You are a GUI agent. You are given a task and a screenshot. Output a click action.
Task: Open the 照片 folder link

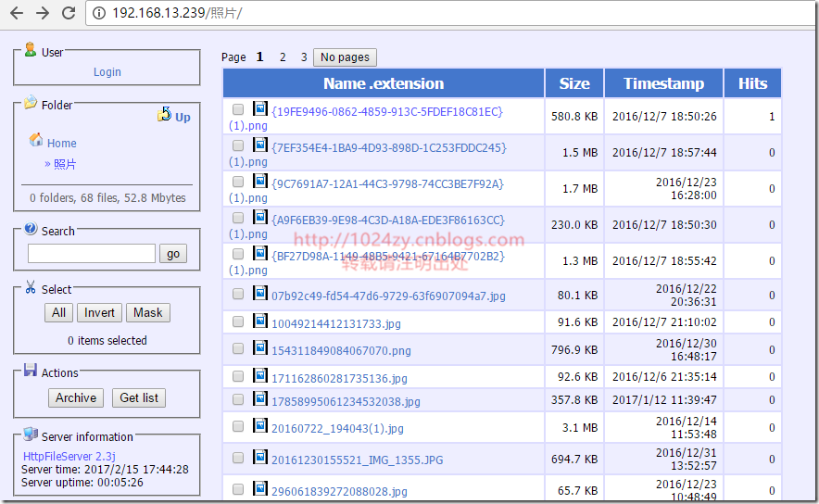pyautogui.click(x=65, y=164)
